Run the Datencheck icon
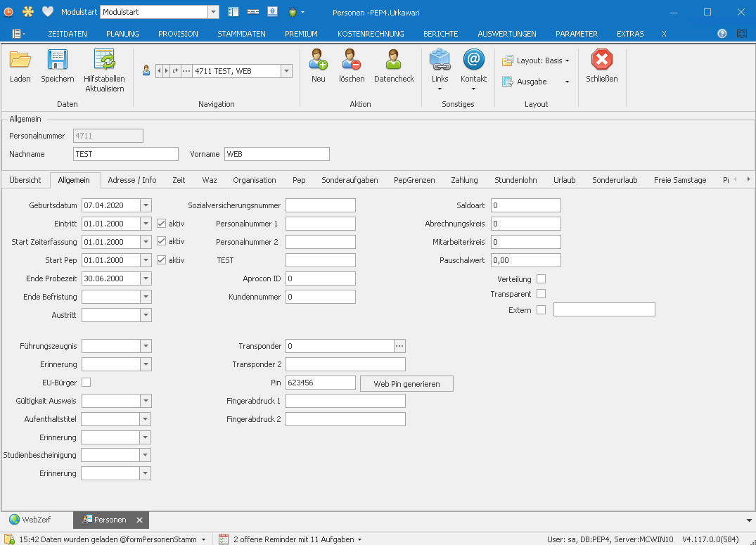 (x=394, y=60)
